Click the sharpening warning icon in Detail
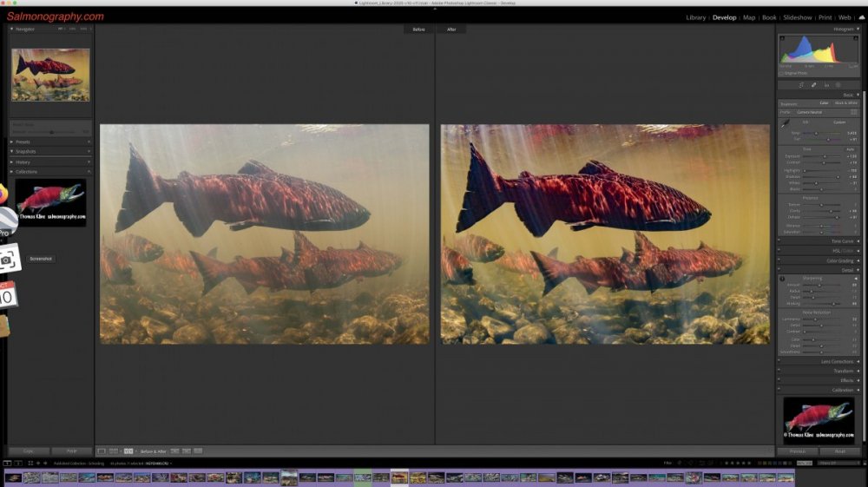868x487 pixels. click(x=782, y=279)
